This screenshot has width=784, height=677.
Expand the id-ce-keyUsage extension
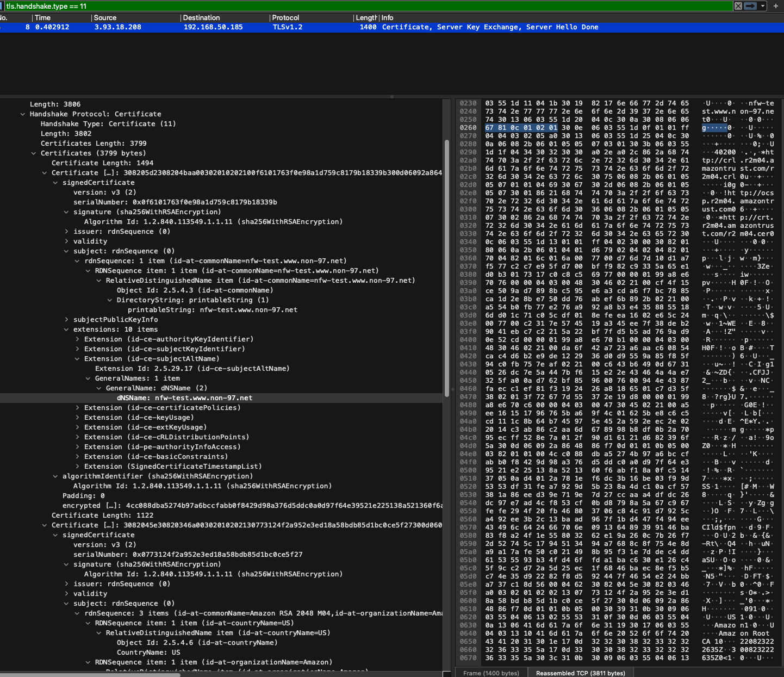click(77, 418)
